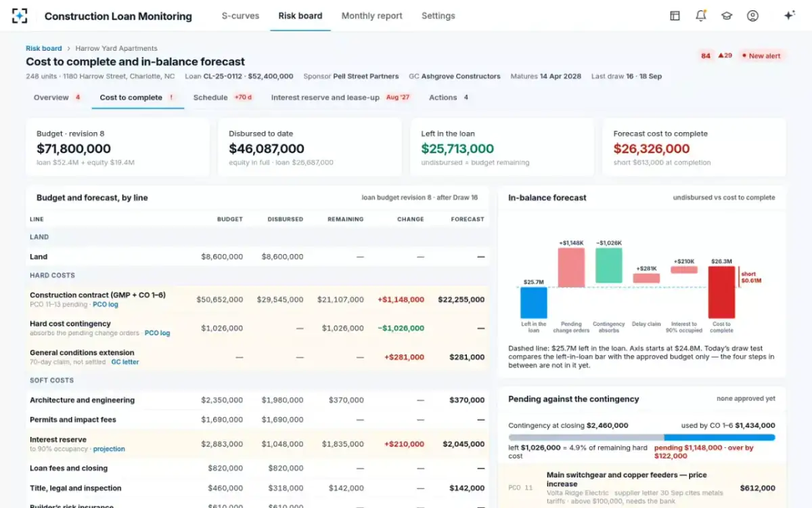Click the −$1,026,000 change value

(401, 329)
